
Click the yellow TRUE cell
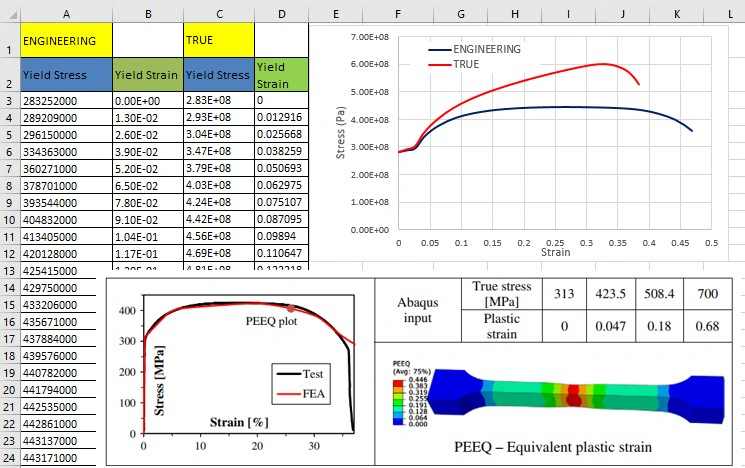(219, 40)
